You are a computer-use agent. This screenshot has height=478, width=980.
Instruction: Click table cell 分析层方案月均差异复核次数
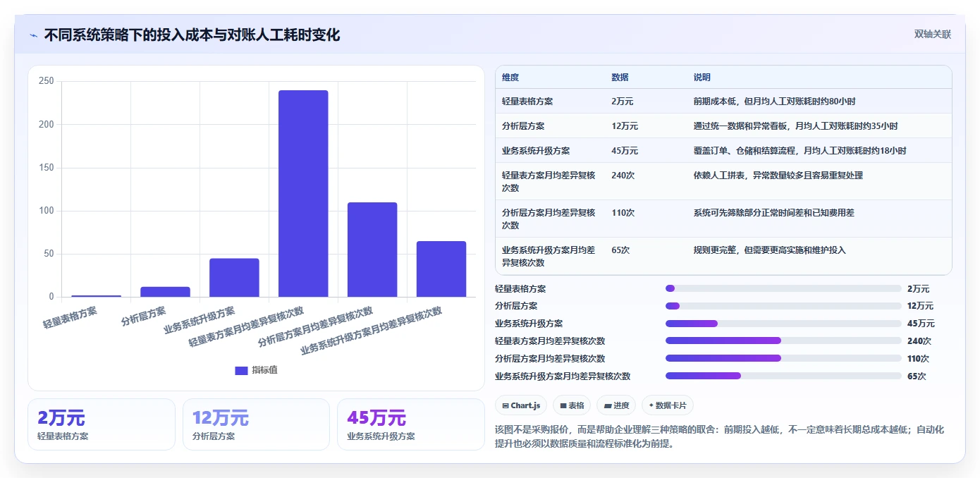[549, 219]
